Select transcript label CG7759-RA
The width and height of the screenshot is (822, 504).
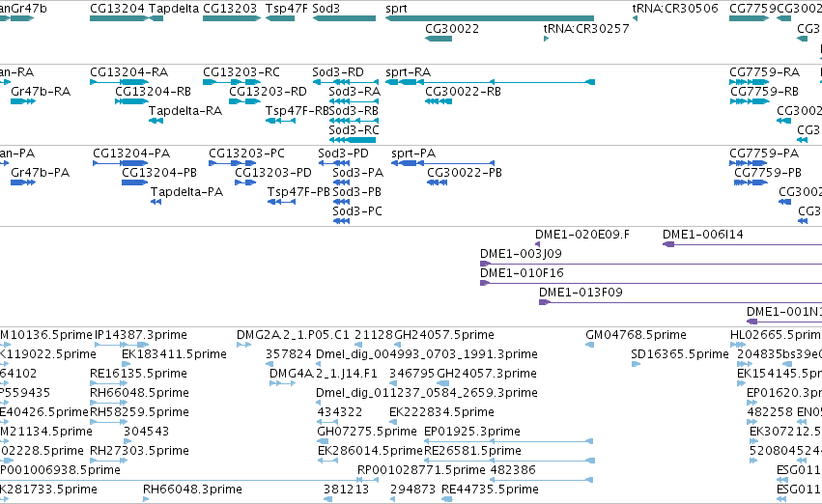(x=764, y=71)
